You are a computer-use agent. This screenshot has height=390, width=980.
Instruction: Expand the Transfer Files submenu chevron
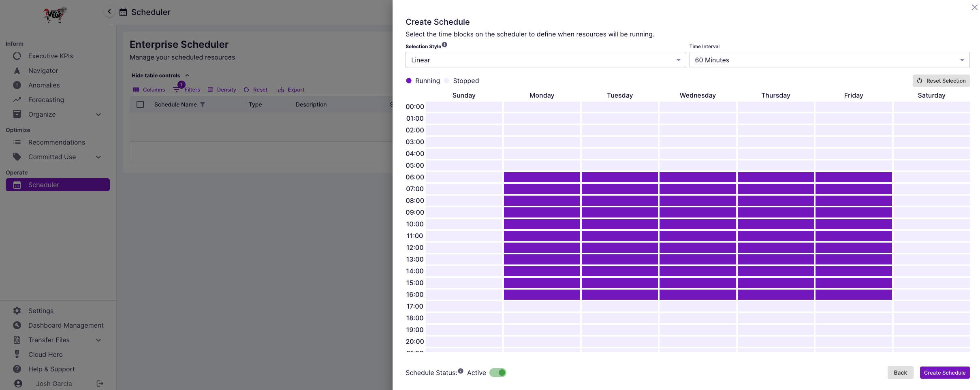(x=98, y=340)
